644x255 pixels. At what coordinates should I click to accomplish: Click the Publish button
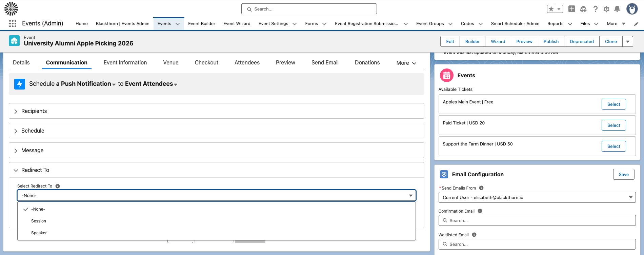(x=551, y=41)
